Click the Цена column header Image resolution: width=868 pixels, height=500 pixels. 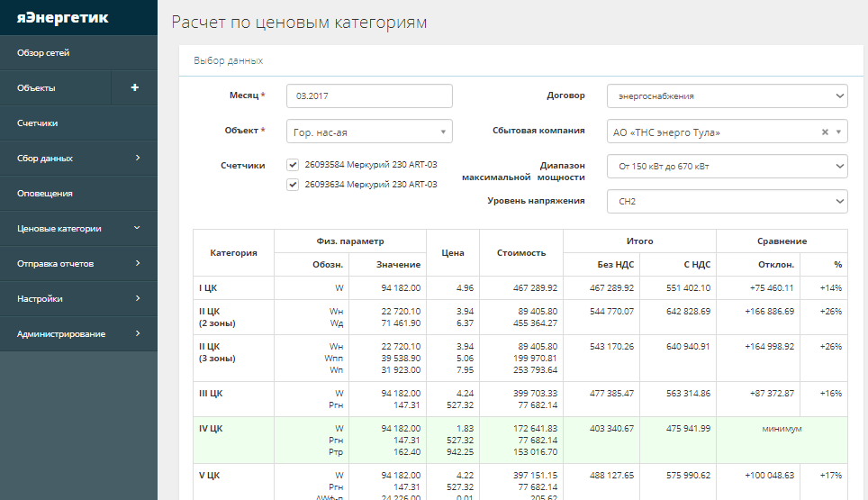452,252
